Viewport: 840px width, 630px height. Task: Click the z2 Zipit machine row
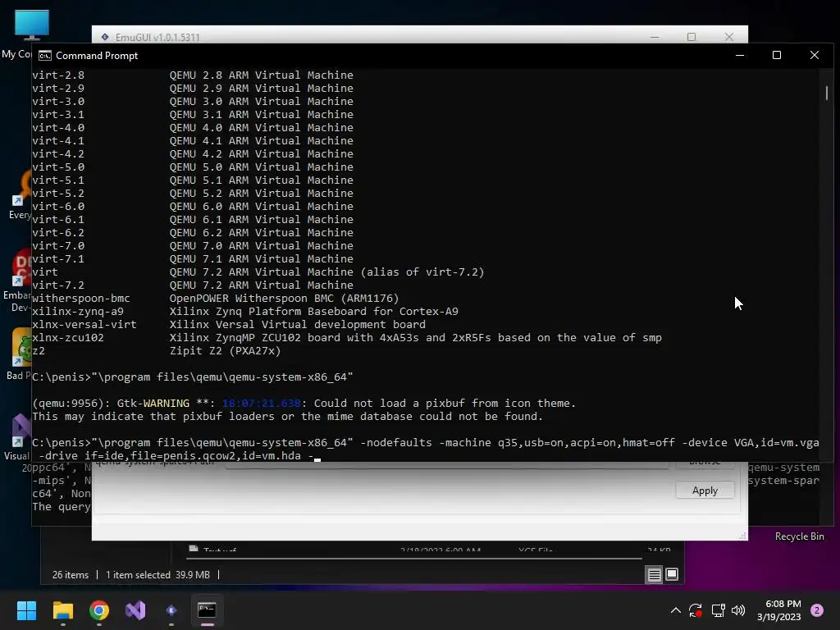[156, 351]
